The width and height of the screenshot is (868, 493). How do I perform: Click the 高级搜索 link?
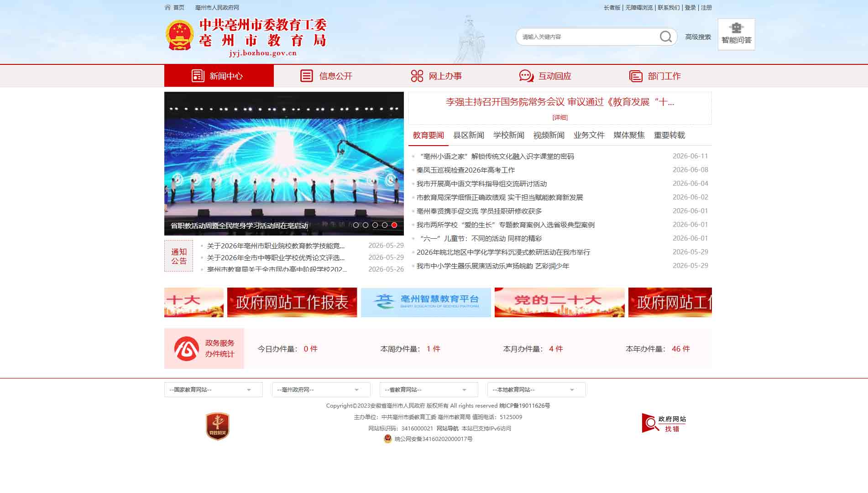click(x=698, y=37)
